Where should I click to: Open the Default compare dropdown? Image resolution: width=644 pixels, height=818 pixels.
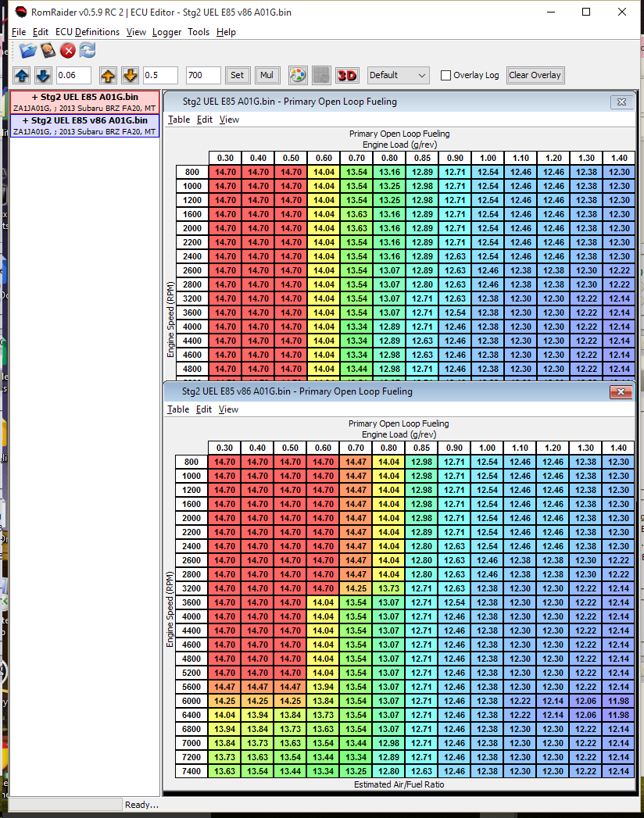click(x=398, y=76)
